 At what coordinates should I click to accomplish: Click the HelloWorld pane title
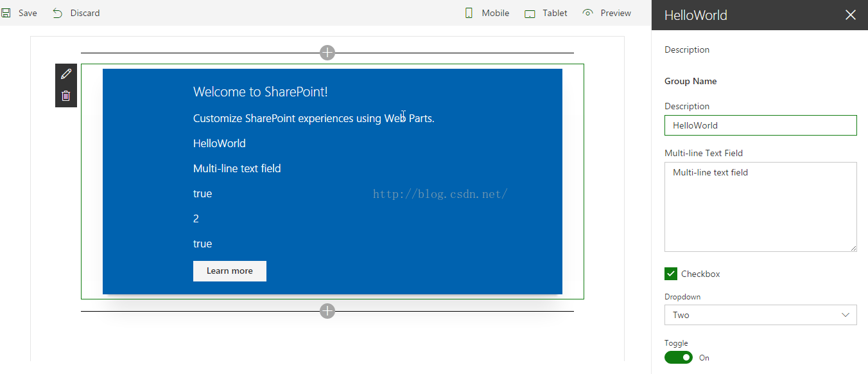(696, 15)
